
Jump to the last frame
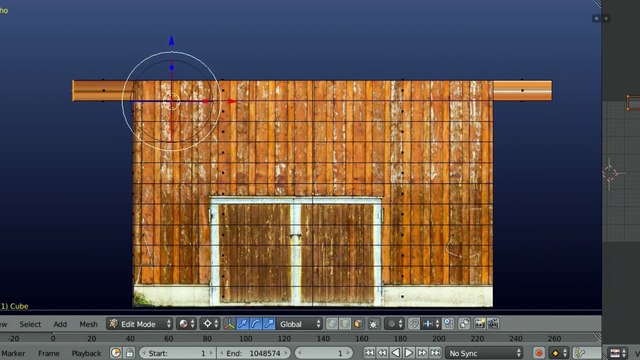point(435,353)
